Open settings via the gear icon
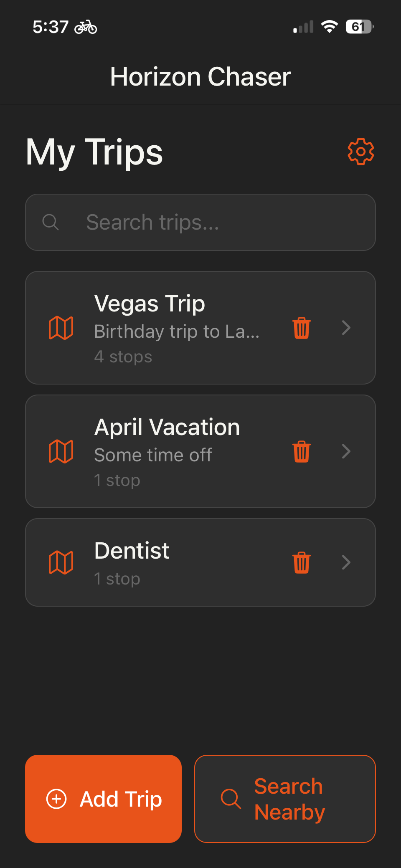The height and width of the screenshot is (868, 401). tap(360, 152)
